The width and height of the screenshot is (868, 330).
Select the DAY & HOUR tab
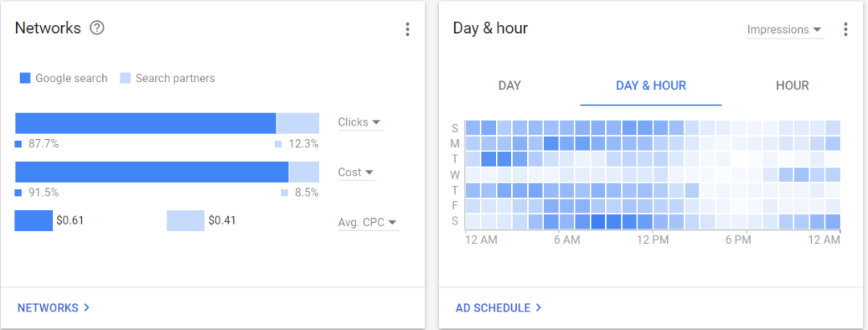(x=651, y=85)
